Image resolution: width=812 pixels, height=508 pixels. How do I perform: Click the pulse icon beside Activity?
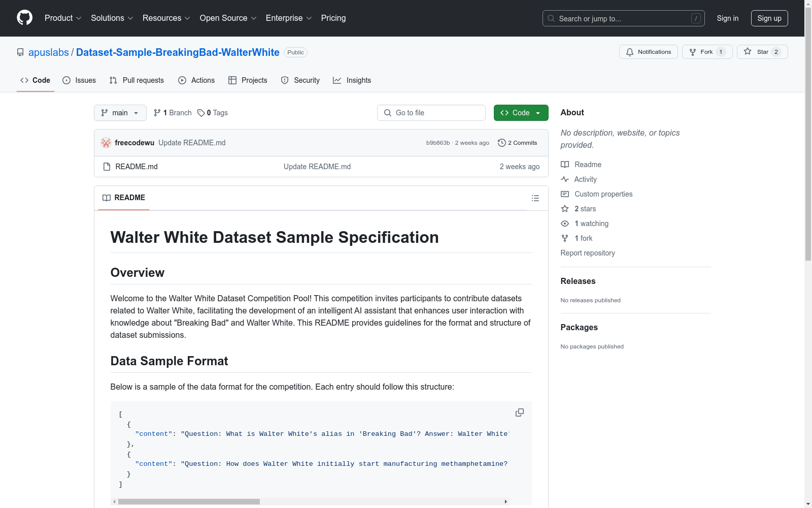coord(565,179)
